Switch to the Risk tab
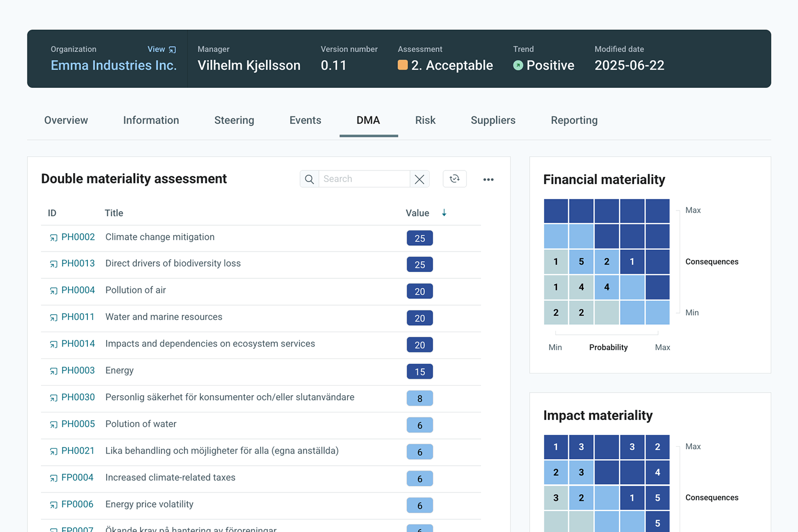798x532 pixels. click(425, 121)
